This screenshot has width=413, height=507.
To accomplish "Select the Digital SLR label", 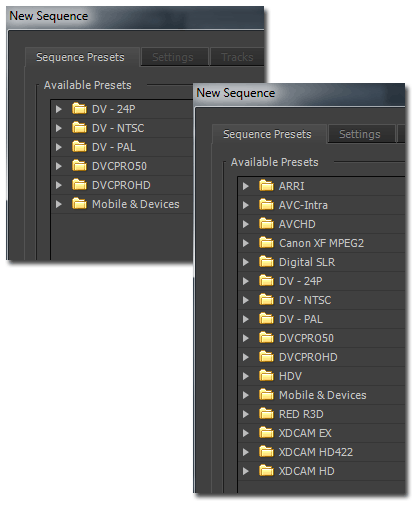I will pyautogui.click(x=307, y=262).
